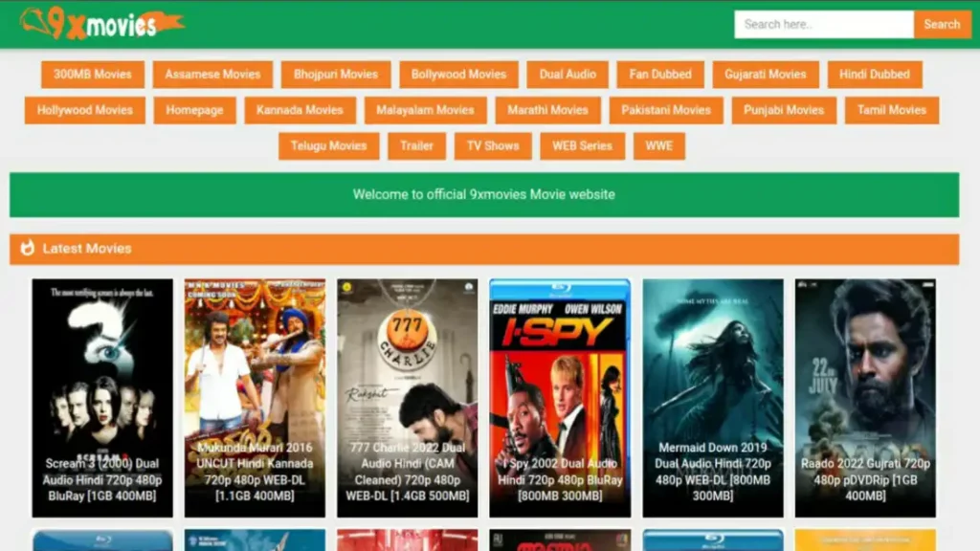Go to Hollywood Movies
980x551 pixels.
[85, 110]
